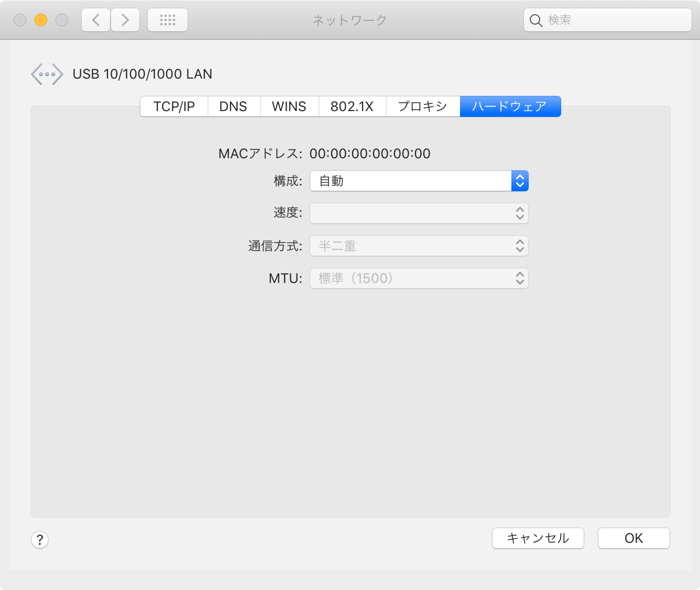700x590 pixels.
Task: Select the ハードウェア tab
Action: (509, 106)
